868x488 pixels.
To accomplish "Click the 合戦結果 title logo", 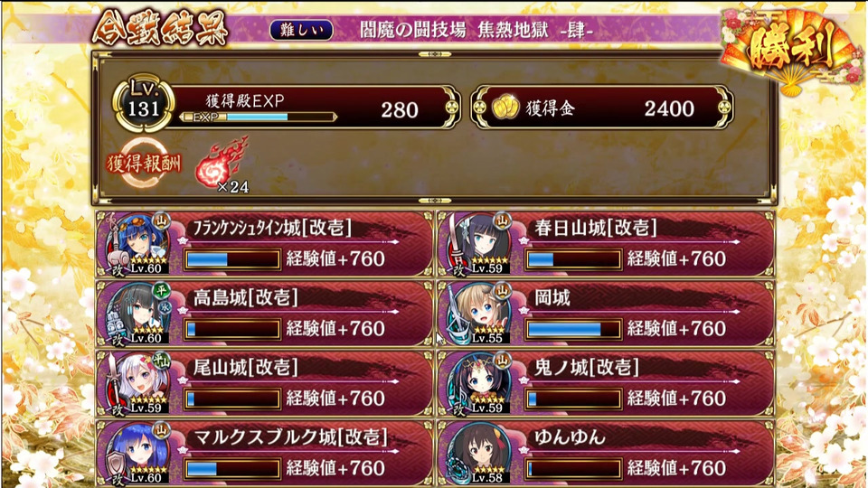I will pos(161,28).
